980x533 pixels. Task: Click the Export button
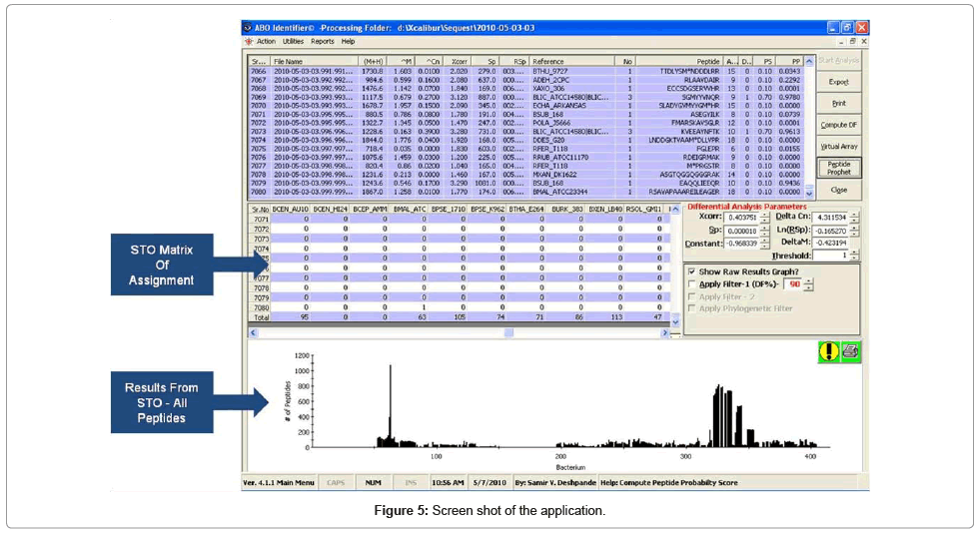[839, 82]
